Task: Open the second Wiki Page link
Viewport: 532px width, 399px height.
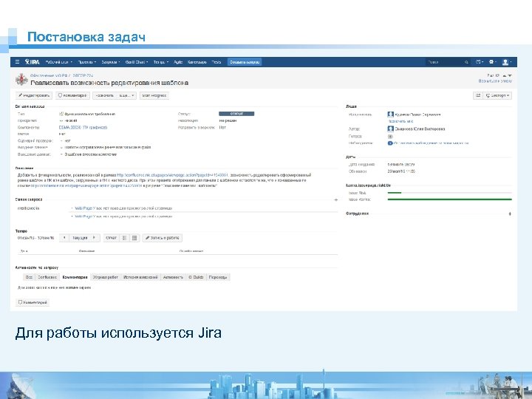Action: pos(83,216)
